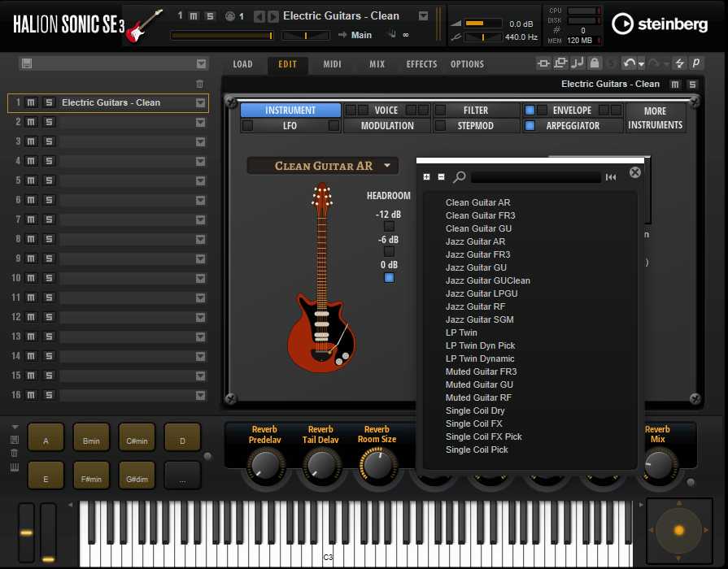Click the Steinberg logo

click(x=660, y=24)
